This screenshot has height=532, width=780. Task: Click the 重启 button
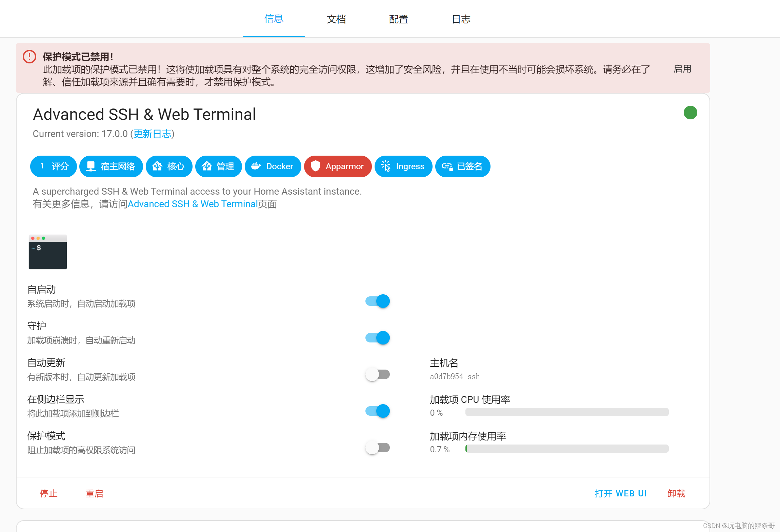(x=94, y=493)
